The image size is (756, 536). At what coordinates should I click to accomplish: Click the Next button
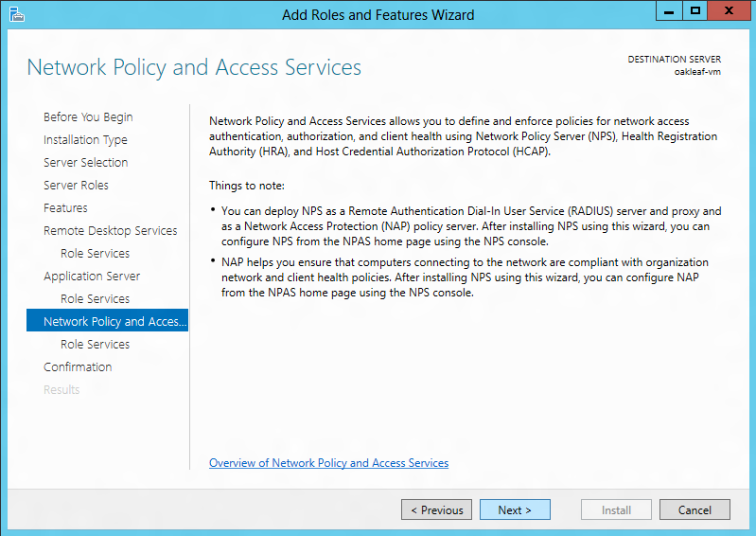(515, 509)
